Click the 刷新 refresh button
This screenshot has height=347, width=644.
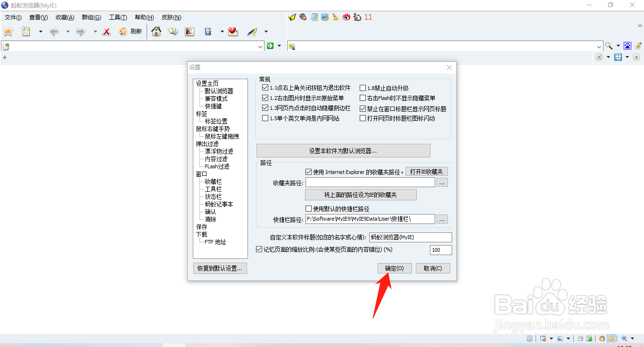pos(131,32)
